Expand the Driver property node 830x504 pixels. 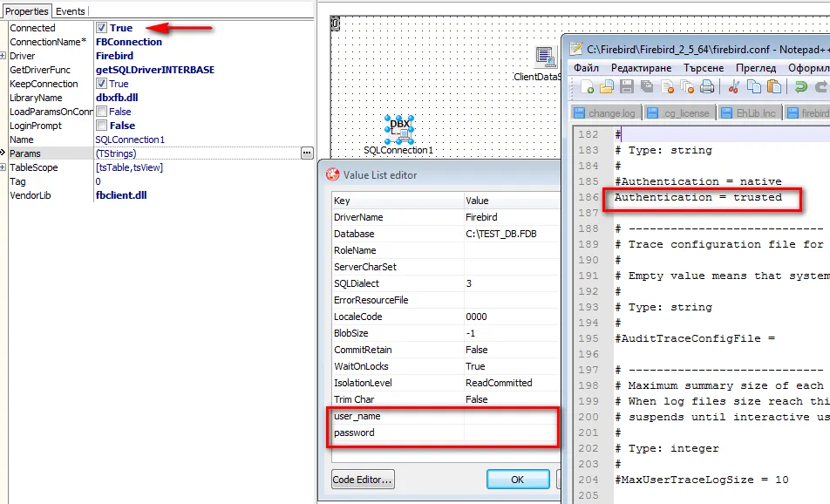click(x=3, y=56)
